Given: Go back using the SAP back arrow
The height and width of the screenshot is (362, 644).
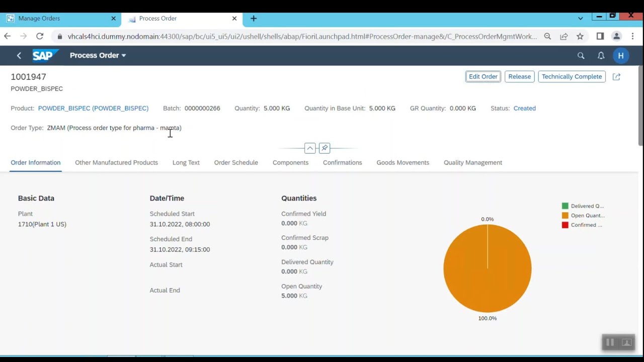Looking at the screenshot, I should [19, 55].
